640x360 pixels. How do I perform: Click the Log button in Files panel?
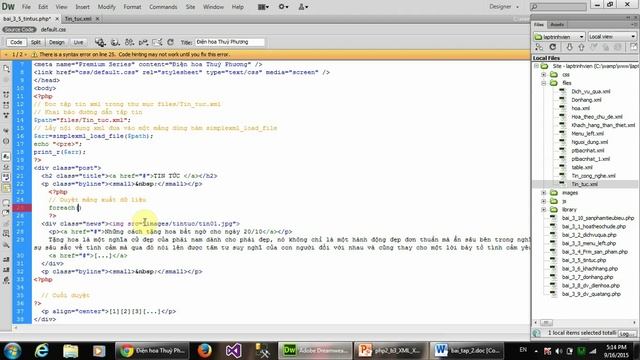[626, 333]
